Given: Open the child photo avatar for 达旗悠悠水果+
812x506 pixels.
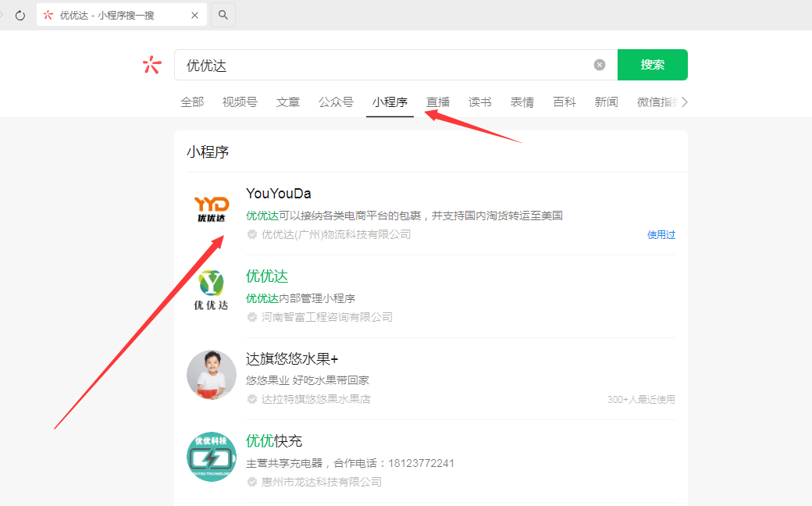Looking at the screenshot, I should click(212, 375).
